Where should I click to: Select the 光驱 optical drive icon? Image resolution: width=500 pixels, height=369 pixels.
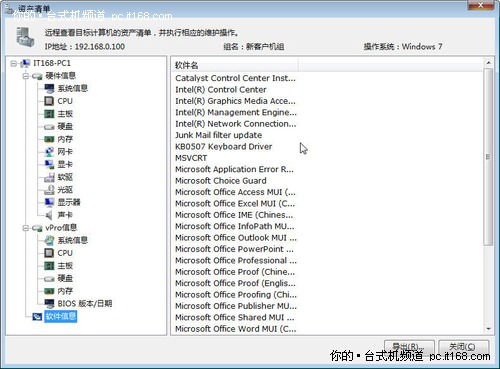click(49, 190)
